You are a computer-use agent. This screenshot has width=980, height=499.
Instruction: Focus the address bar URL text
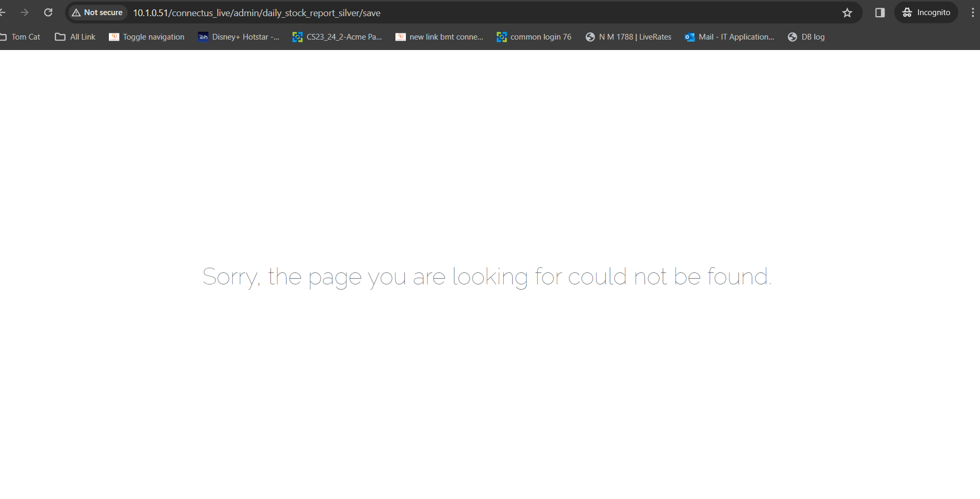(256, 13)
